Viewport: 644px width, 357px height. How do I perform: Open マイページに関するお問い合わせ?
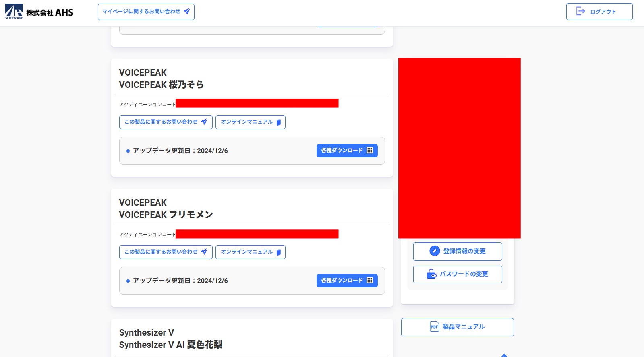tap(146, 12)
